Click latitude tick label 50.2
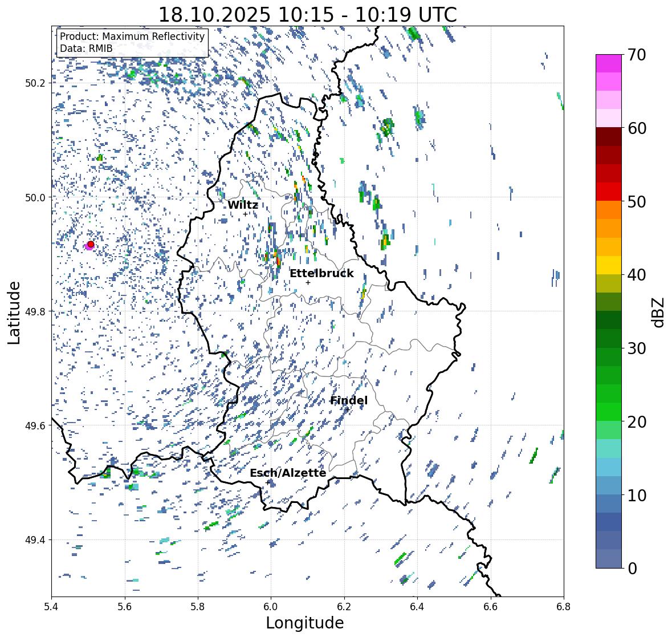The width and height of the screenshot is (672, 637). [x=35, y=83]
